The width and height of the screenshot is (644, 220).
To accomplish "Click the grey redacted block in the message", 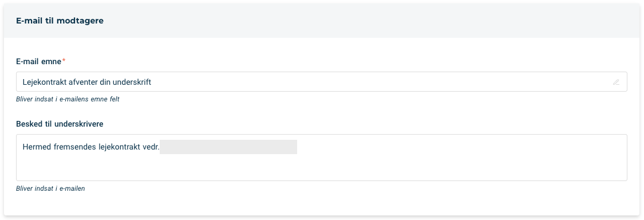I will pos(228,147).
